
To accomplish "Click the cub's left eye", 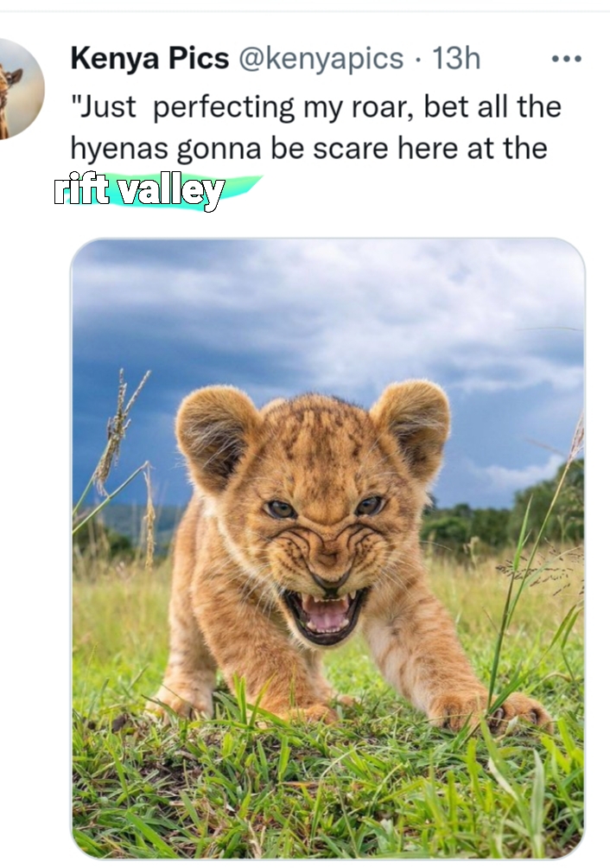I will [280, 508].
